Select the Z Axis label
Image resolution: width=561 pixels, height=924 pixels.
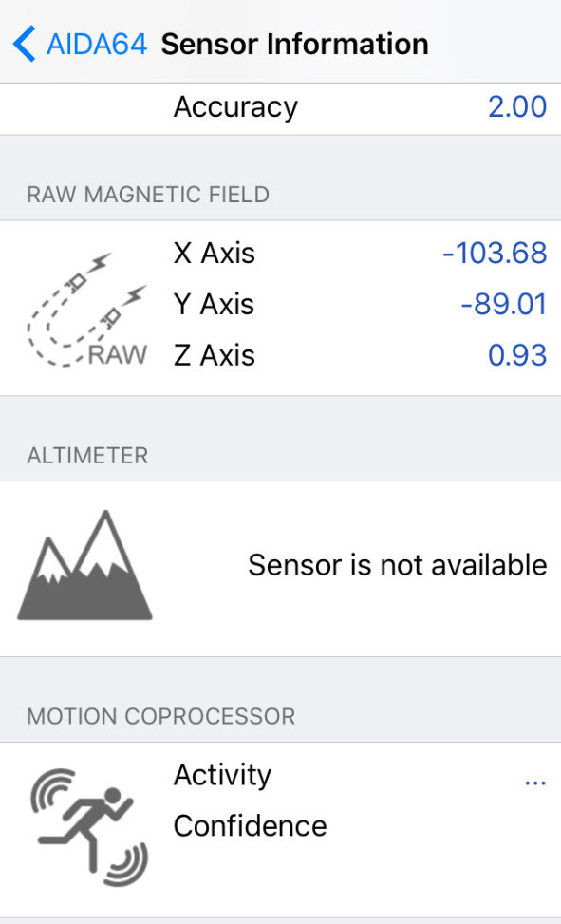[x=215, y=356]
